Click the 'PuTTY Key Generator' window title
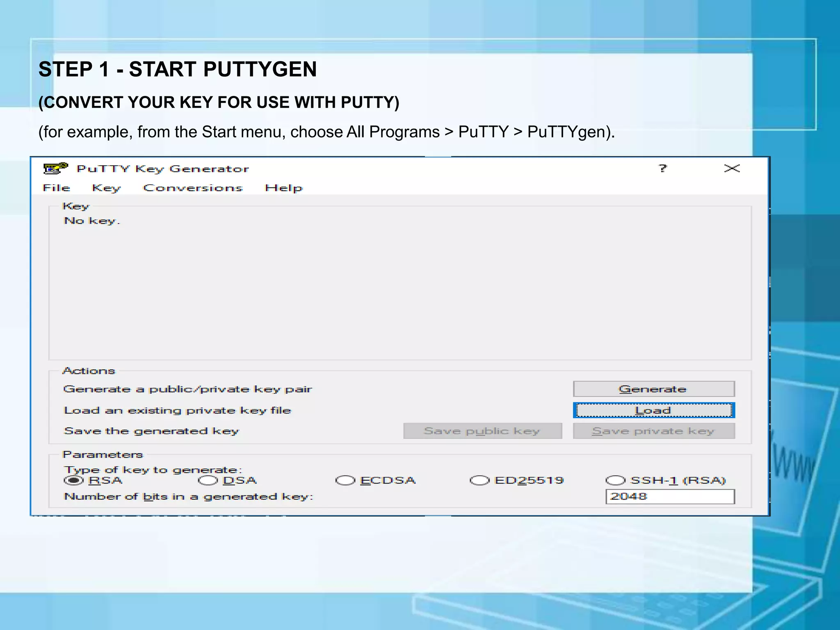Screen dimensions: 840x630 [x=163, y=169]
